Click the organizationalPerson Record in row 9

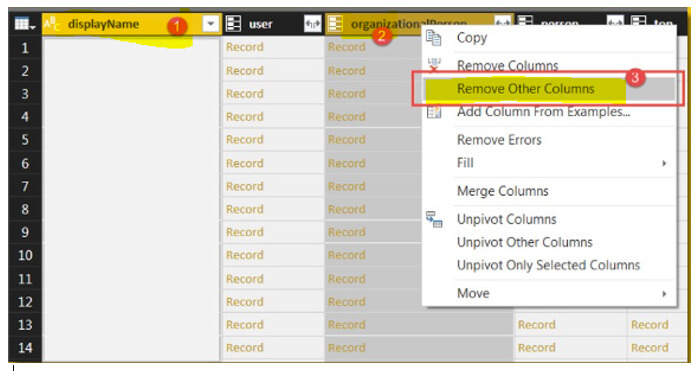click(x=346, y=232)
